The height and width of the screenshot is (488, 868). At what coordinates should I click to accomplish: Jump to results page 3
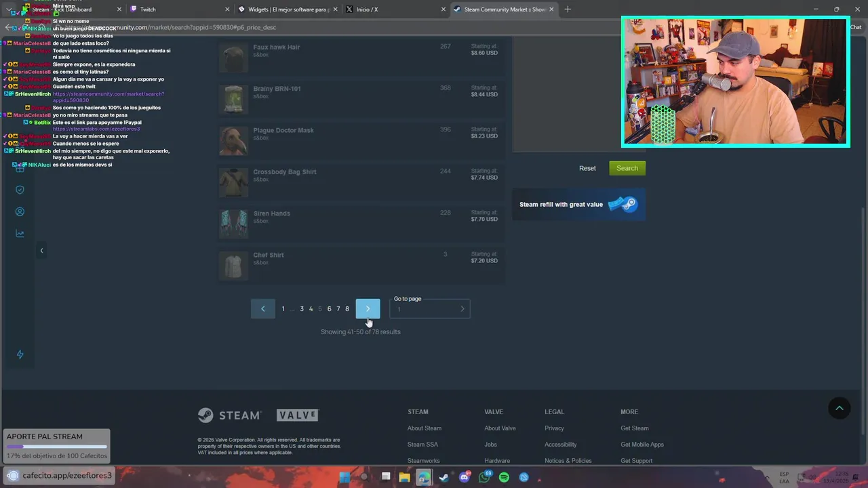pos(302,309)
